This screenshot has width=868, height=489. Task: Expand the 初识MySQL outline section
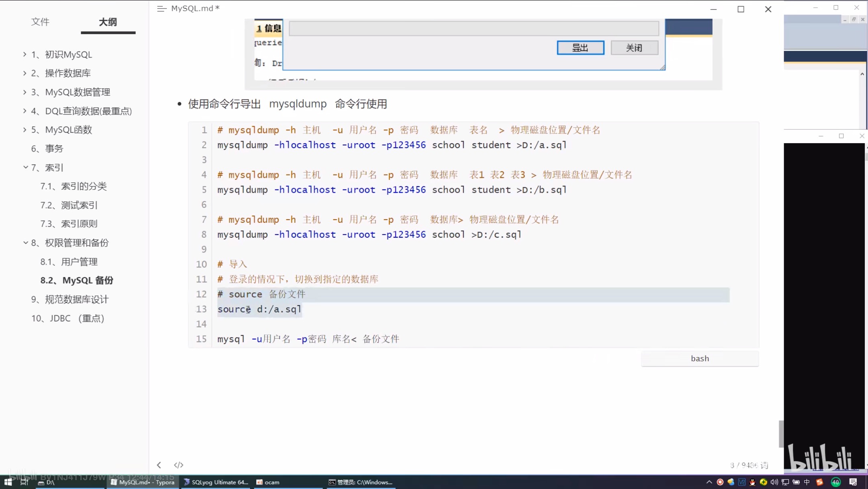(25, 54)
